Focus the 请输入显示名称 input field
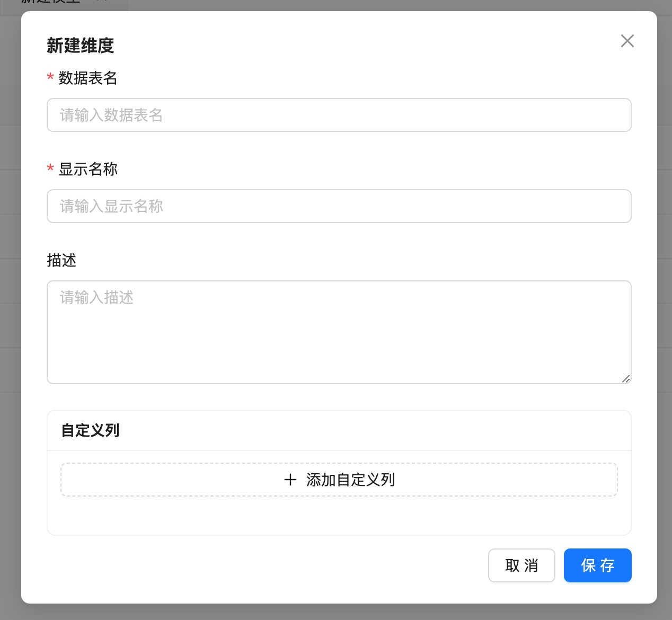The image size is (672, 620). point(339,206)
